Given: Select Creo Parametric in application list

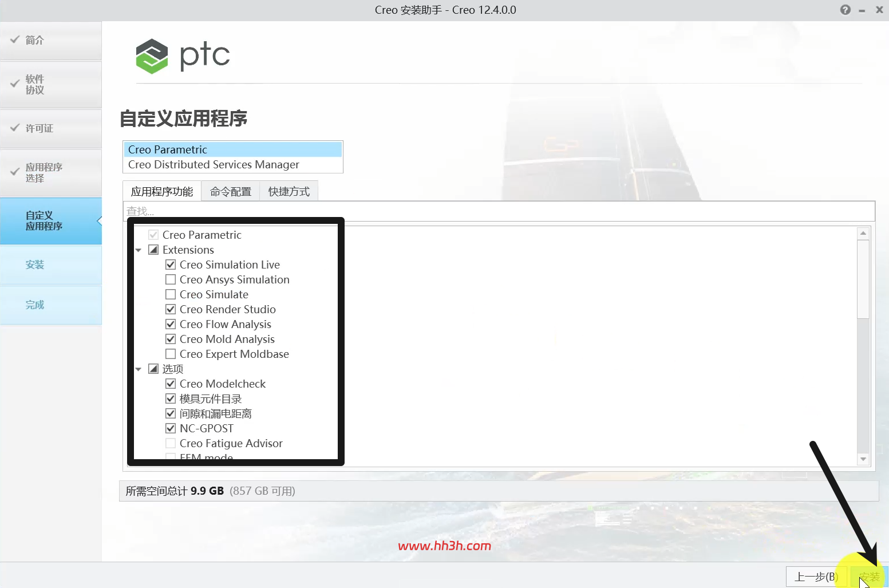Looking at the screenshot, I should click(233, 149).
